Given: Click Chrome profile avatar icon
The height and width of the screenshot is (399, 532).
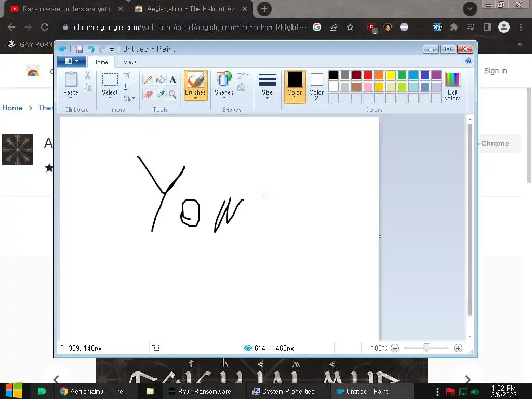Looking at the screenshot, I should (504, 27).
